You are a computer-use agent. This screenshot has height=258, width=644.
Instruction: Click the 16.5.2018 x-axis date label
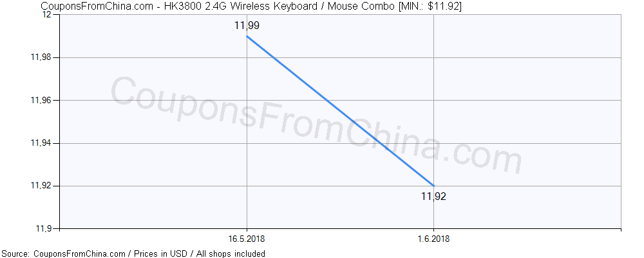[x=247, y=239]
